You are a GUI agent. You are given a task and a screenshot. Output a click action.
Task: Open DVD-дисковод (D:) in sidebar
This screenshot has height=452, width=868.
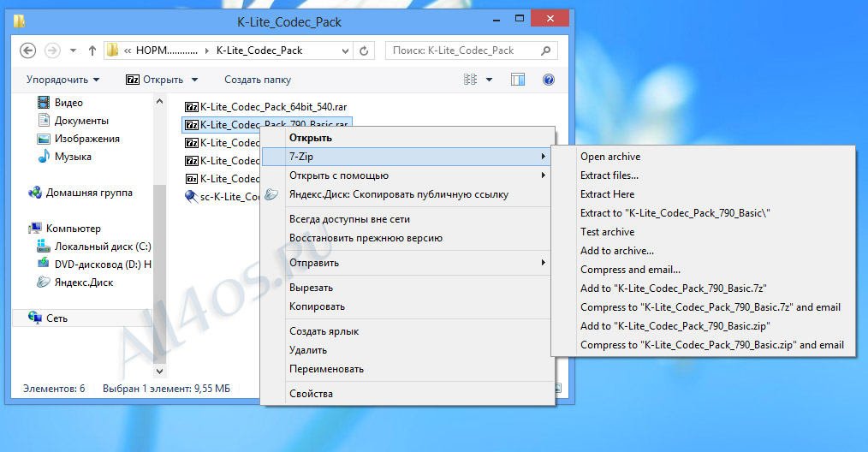pos(93,265)
